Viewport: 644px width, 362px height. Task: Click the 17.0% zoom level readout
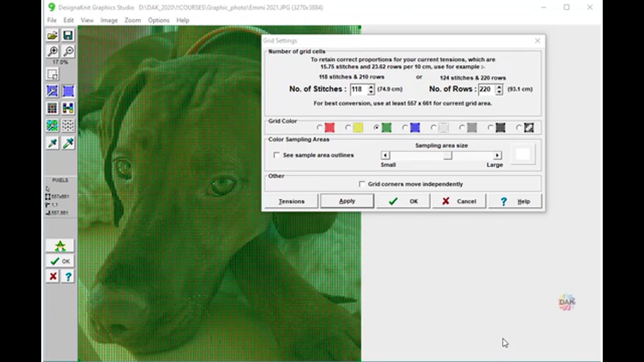60,62
